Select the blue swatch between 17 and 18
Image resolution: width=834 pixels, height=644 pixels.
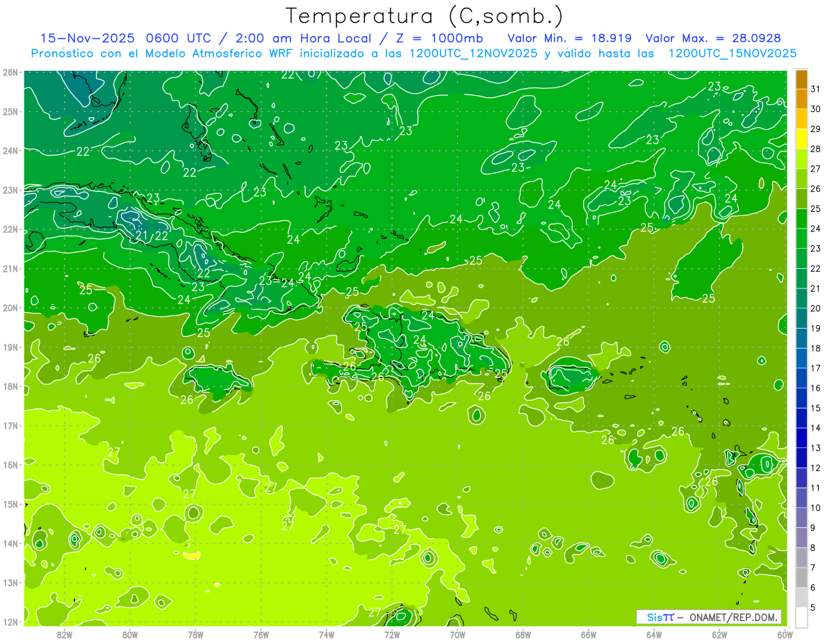pyautogui.click(x=801, y=358)
